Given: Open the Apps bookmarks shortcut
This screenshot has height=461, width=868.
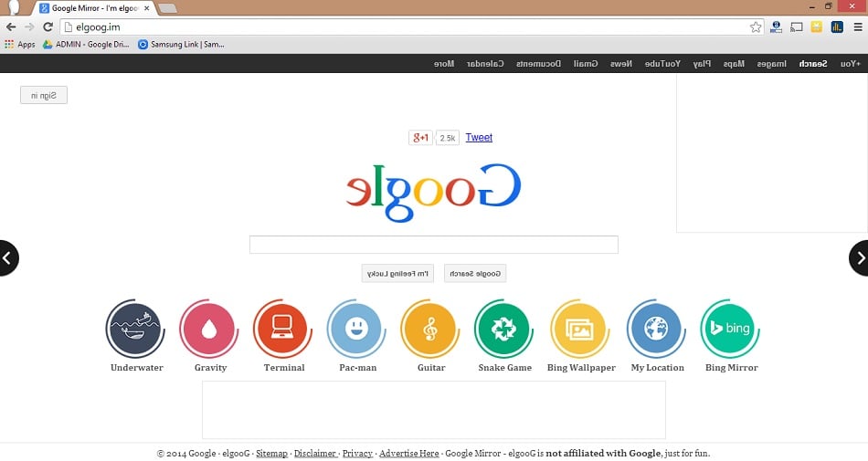Looking at the screenshot, I should point(20,44).
